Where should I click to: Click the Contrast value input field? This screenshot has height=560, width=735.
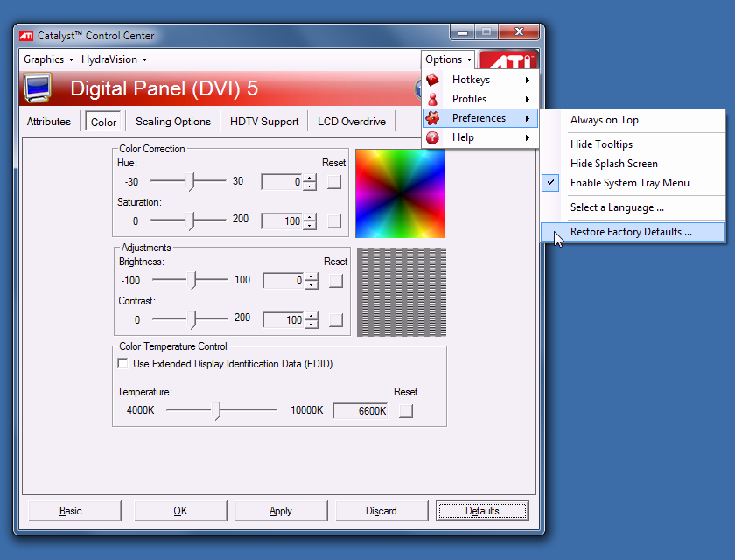284,320
